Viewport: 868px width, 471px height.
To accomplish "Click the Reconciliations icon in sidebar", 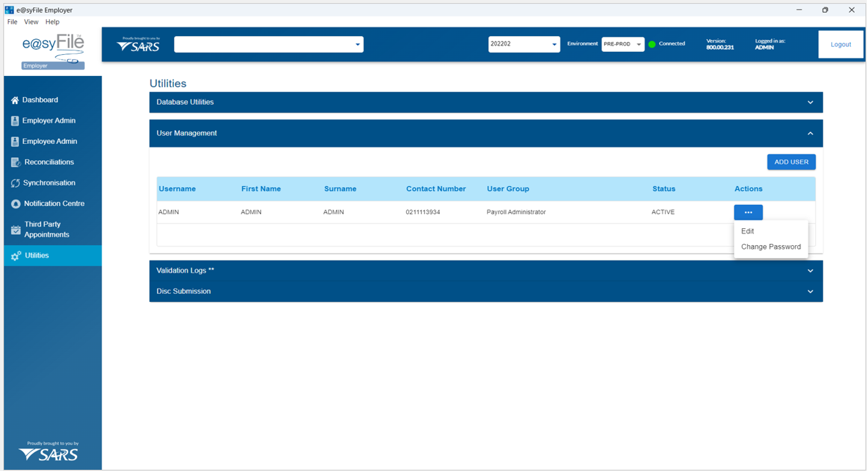I will coord(16,163).
